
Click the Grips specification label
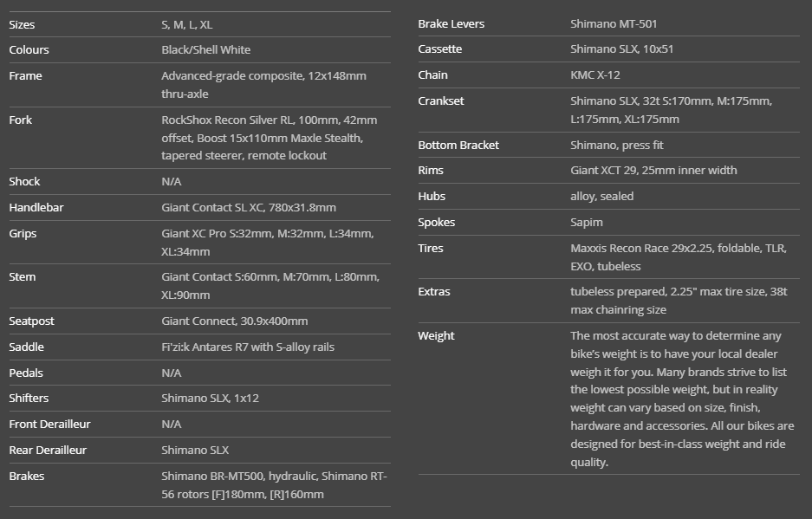pos(23,234)
